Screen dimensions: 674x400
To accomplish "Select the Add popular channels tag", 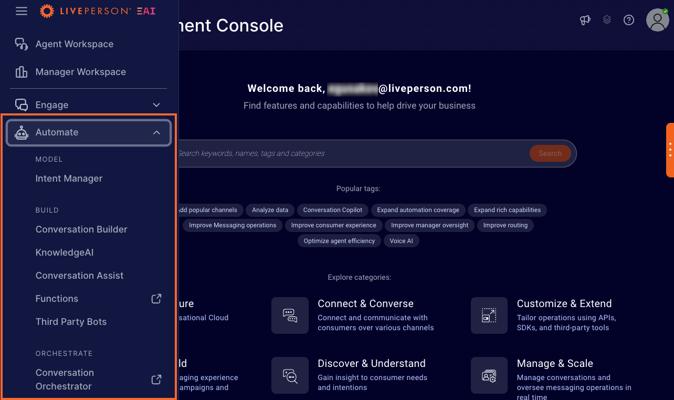I will point(210,210).
